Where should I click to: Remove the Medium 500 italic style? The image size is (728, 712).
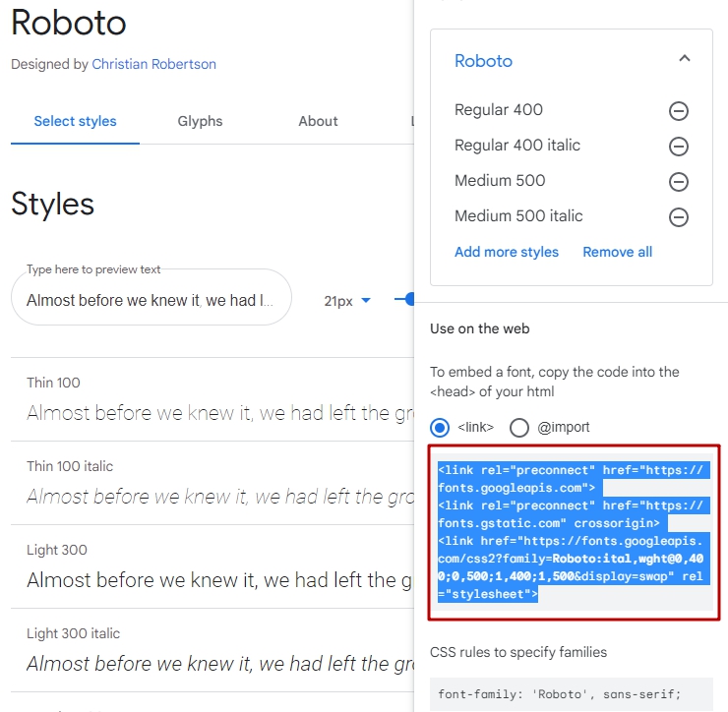coord(679,216)
